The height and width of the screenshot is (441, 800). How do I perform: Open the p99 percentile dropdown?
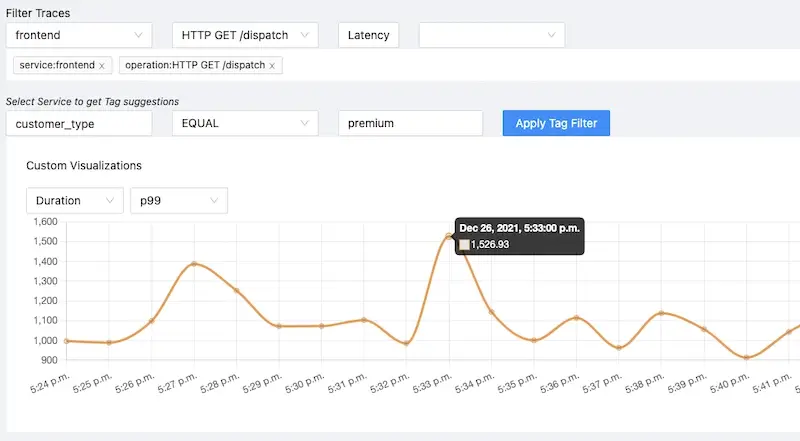pyautogui.click(x=178, y=200)
